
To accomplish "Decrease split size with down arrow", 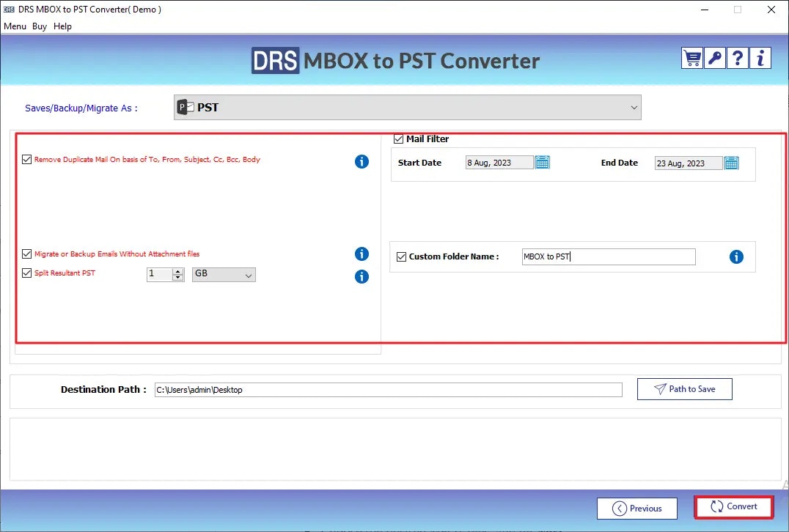I will (x=177, y=278).
